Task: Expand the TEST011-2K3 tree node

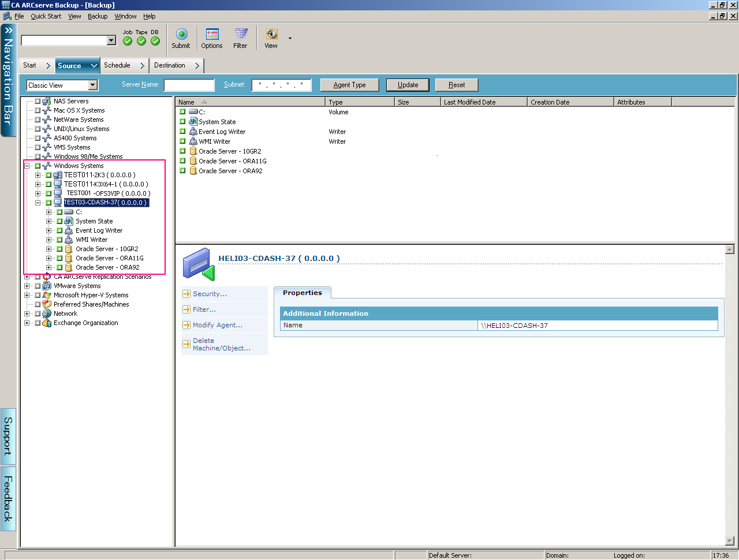Action: [38, 174]
